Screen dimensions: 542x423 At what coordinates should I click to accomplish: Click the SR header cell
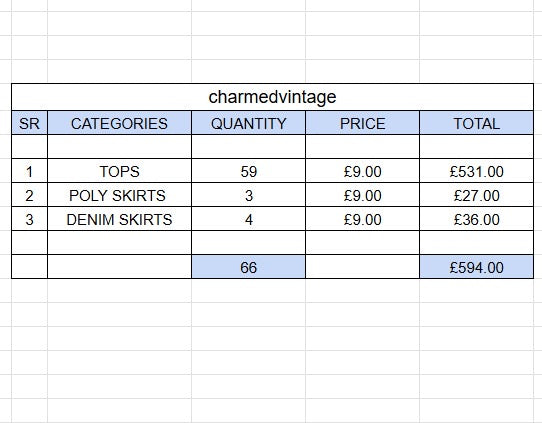(29, 123)
